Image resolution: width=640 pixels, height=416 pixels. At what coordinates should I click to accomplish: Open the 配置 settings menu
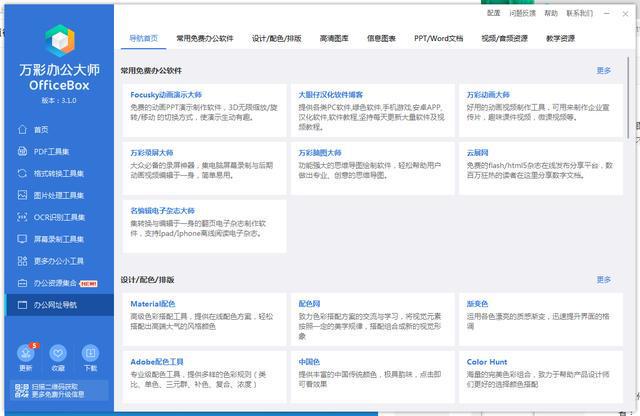pyautogui.click(x=494, y=13)
